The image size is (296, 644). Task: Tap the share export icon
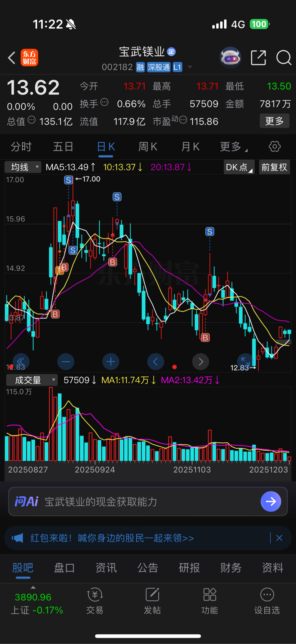259,57
